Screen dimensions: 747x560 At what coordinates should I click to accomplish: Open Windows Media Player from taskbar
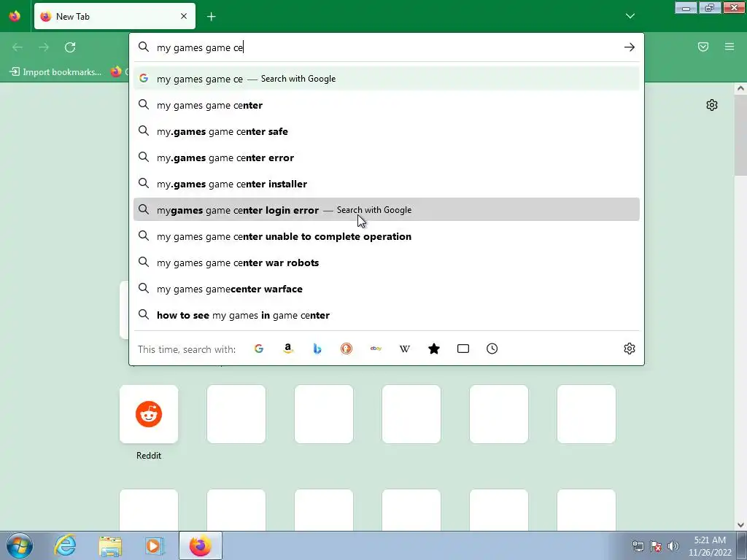click(x=155, y=545)
